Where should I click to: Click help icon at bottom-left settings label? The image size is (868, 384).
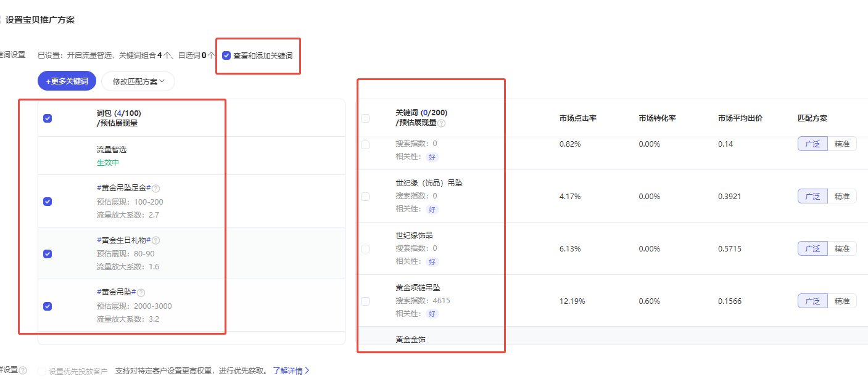(x=23, y=370)
